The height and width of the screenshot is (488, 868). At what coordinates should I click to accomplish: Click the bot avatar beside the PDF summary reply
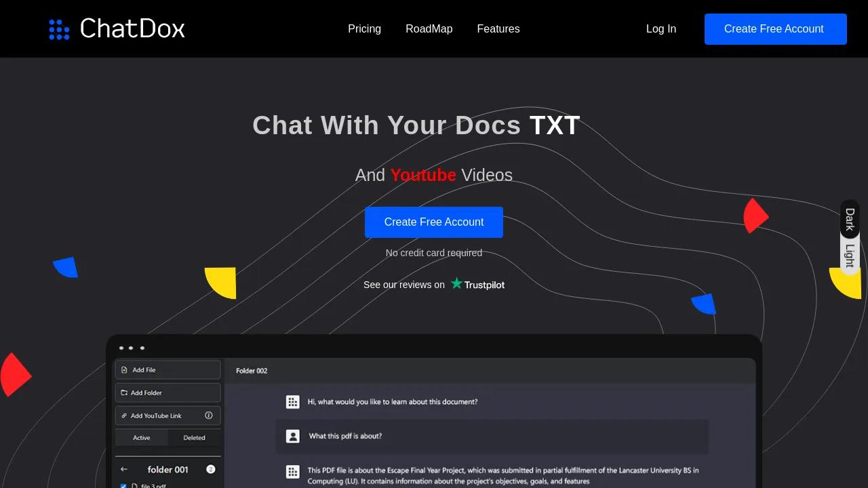[x=293, y=472]
